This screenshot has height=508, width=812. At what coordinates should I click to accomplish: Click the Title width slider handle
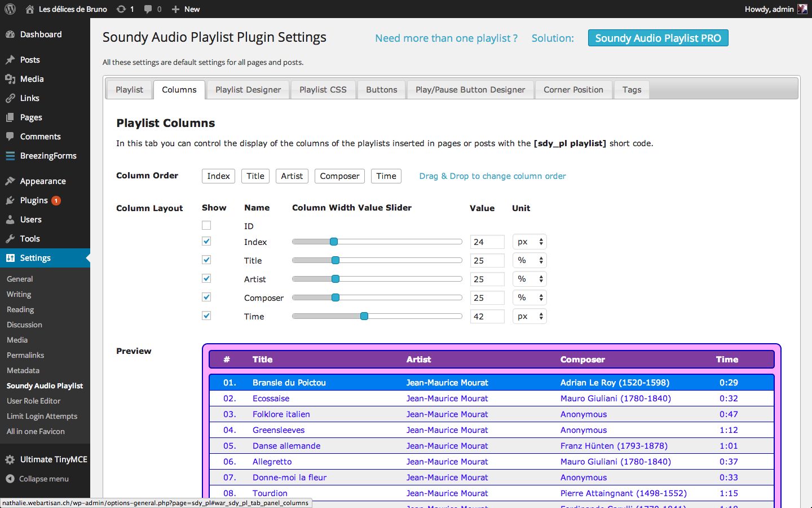pyautogui.click(x=336, y=260)
